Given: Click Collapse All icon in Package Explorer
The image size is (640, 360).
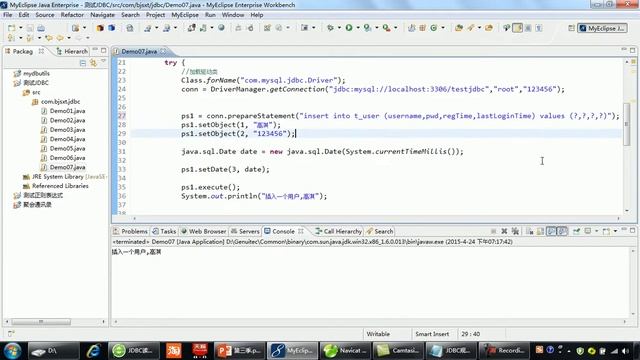Looking at the screenshot, I should [x=83, y=62].
